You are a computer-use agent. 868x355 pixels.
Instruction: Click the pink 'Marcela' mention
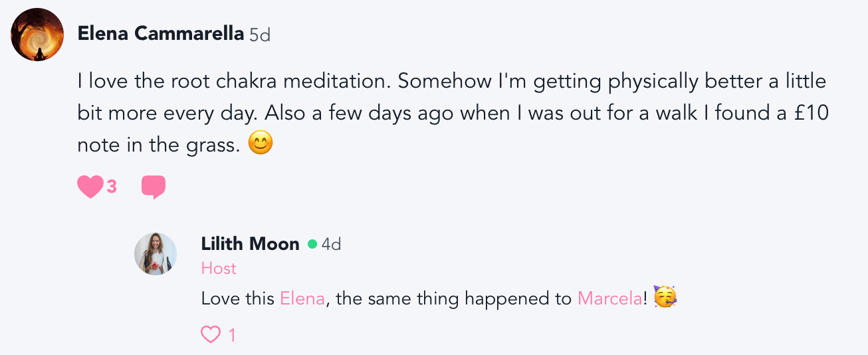pyautogui.click(x=609, y=298)
